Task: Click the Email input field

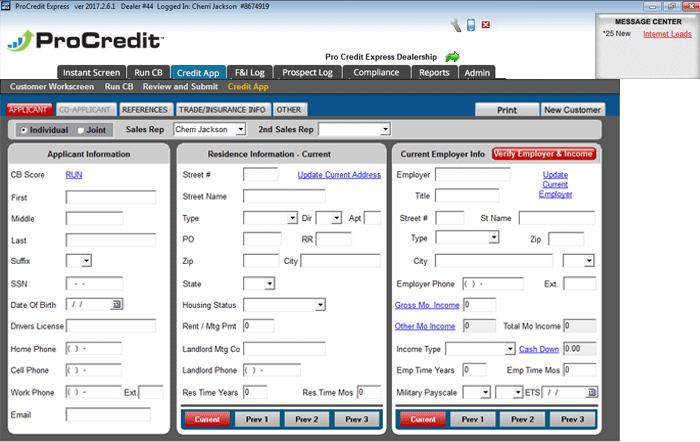Action: pos(108,414)
